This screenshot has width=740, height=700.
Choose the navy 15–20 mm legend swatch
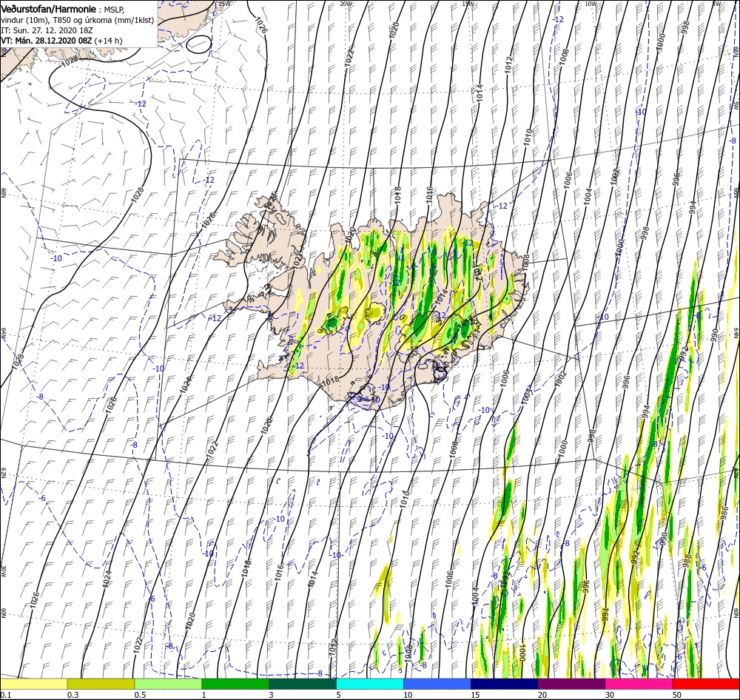[504, 684]
